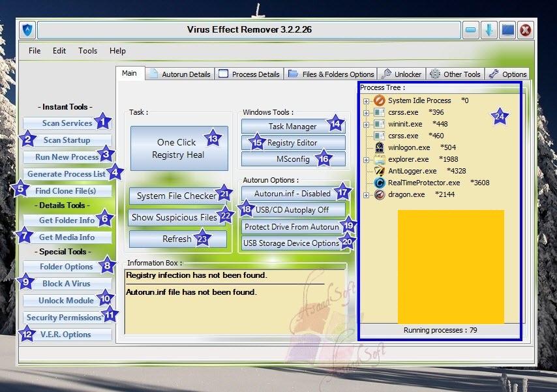Select the Main tab
Viewport: 557px width, 392px height.
pyautogui.click(x=130, y=73)
